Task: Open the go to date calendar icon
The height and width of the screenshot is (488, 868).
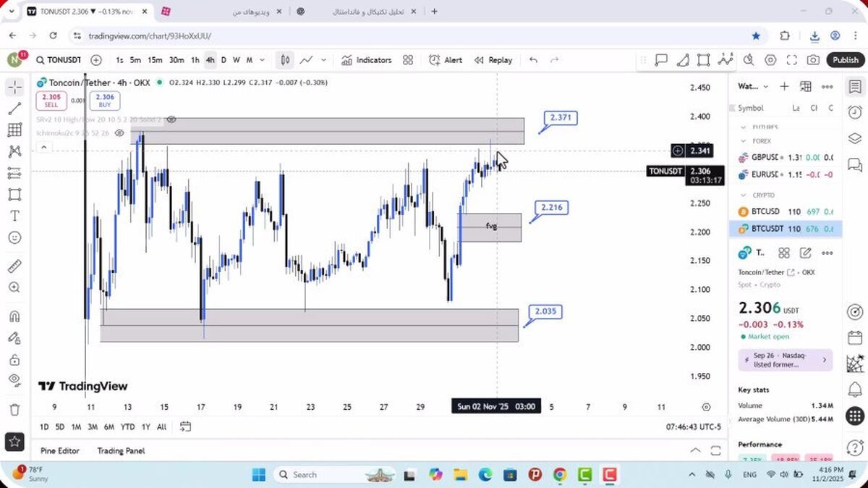Action: (x=185, y=426)
